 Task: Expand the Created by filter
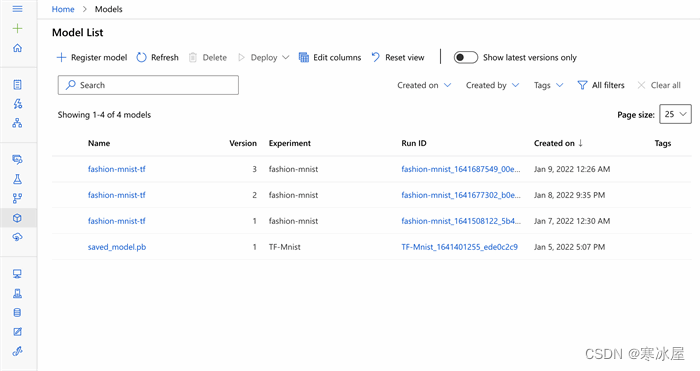click(x=492, y=85)
